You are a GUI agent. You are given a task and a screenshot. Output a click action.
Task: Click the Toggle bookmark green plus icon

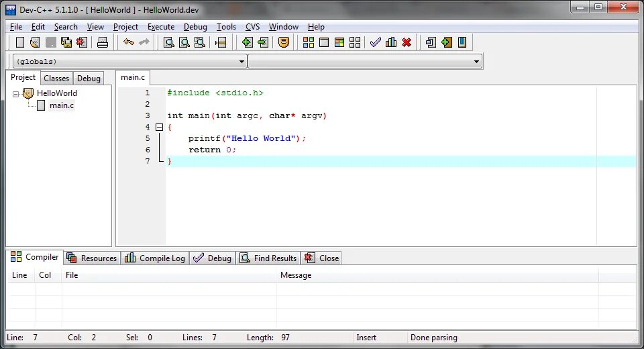pyautogui.click(x=447, y=42)
